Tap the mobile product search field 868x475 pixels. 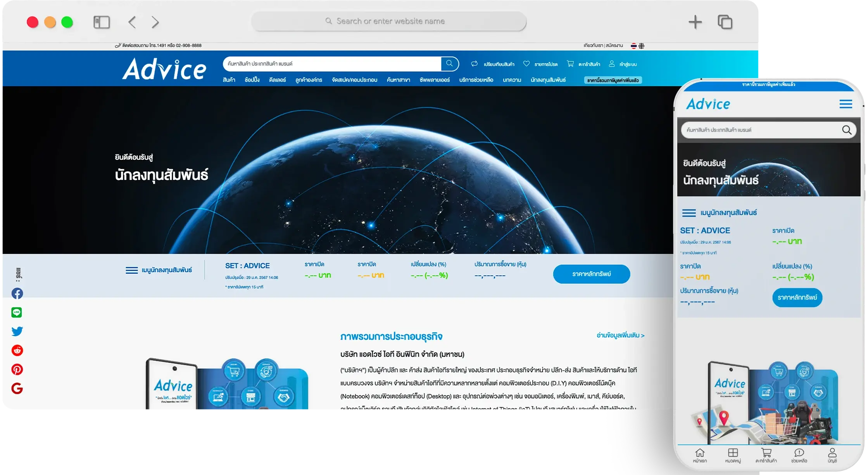[x=760, y=130]
